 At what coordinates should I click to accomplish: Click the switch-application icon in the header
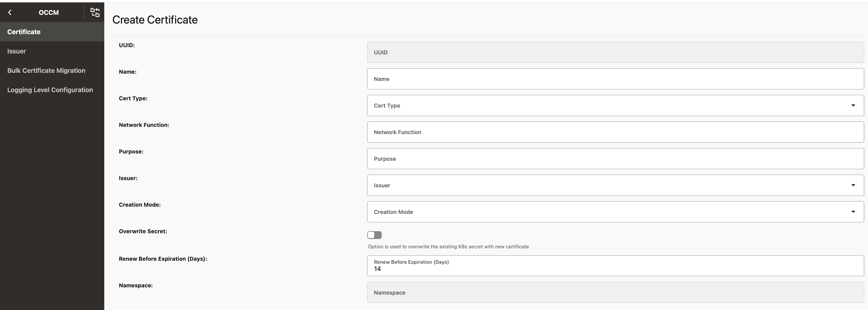pyautogui.click(x=95, y=12)
